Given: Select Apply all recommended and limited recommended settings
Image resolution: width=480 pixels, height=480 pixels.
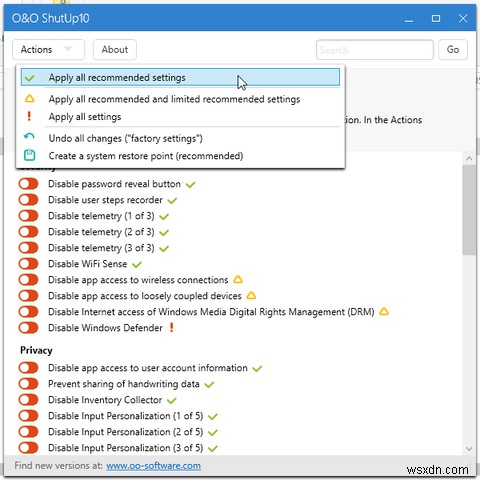Looking at the screenshot, I should (x=174, y=99).
